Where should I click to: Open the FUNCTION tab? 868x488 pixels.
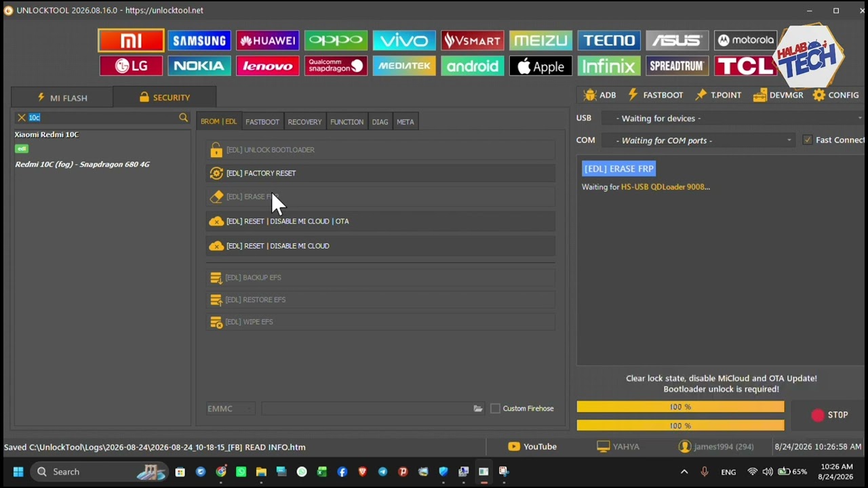347,122
